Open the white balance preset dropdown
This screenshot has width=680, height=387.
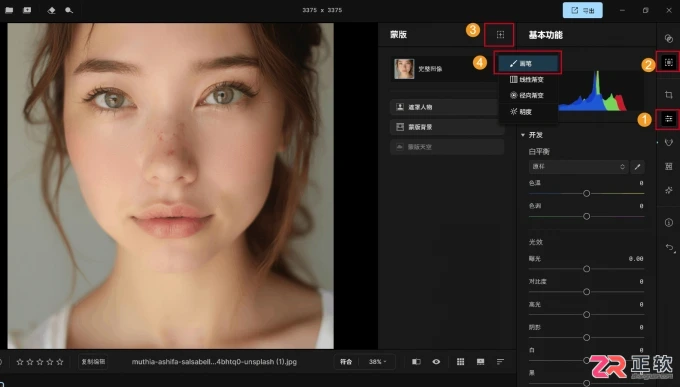click(578, 167)
